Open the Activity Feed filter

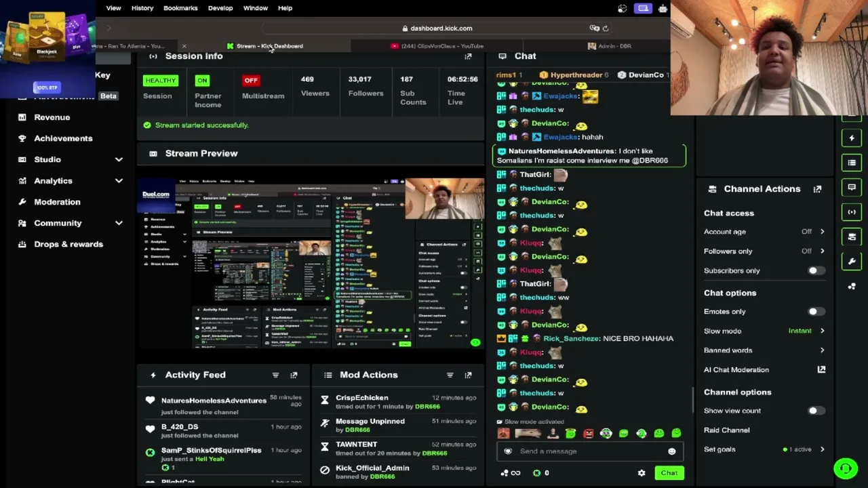pos(275,375)
